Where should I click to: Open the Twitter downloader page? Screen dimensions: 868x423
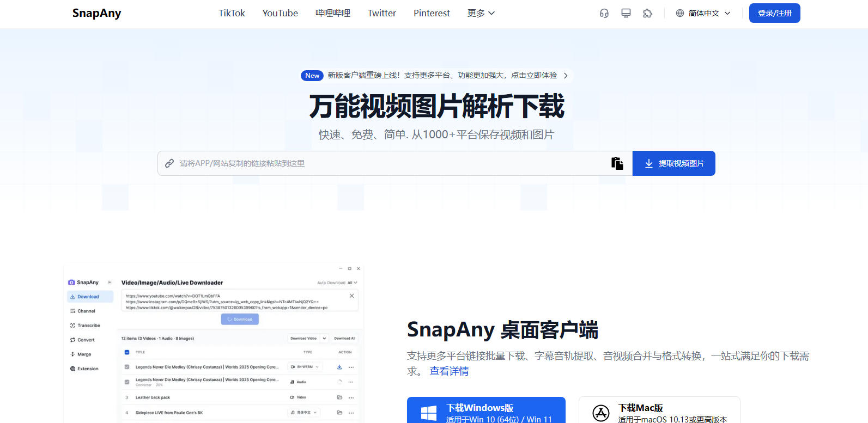click(381, 13)
